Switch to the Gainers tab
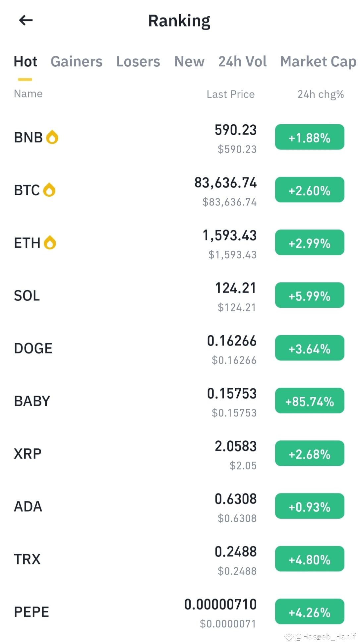 (77, 62)
